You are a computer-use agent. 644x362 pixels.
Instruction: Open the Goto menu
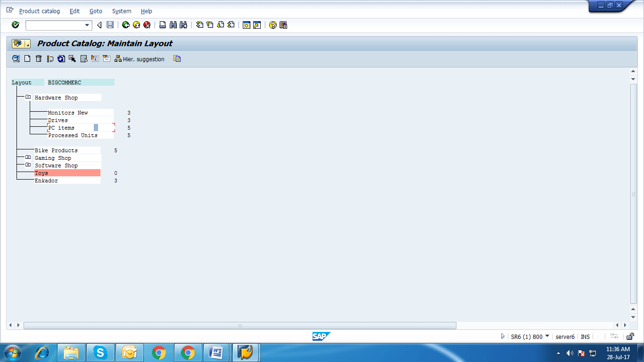(96, 11)
